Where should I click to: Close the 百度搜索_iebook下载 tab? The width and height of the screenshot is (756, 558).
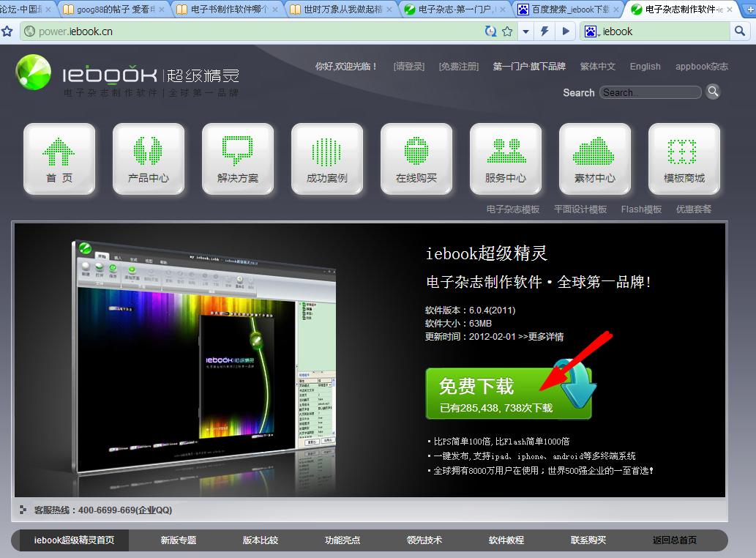click(x=616, y=10)
